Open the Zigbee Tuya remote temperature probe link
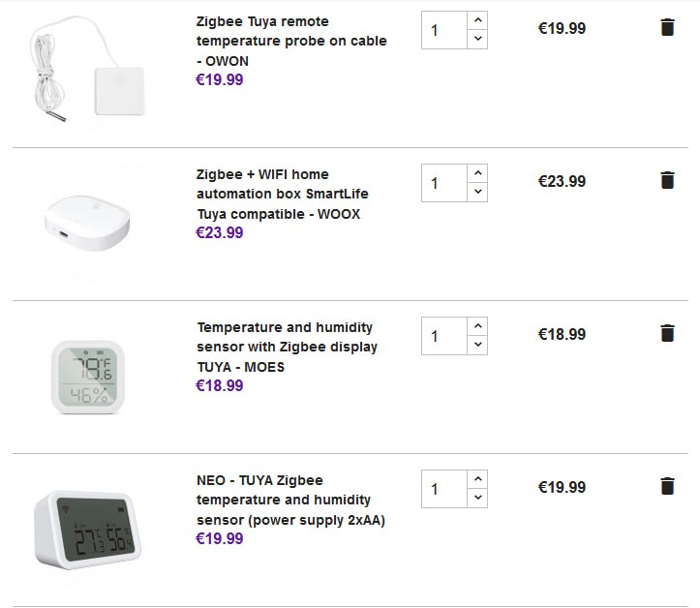The height and width of the screenshot is (608, 700). 290,41
